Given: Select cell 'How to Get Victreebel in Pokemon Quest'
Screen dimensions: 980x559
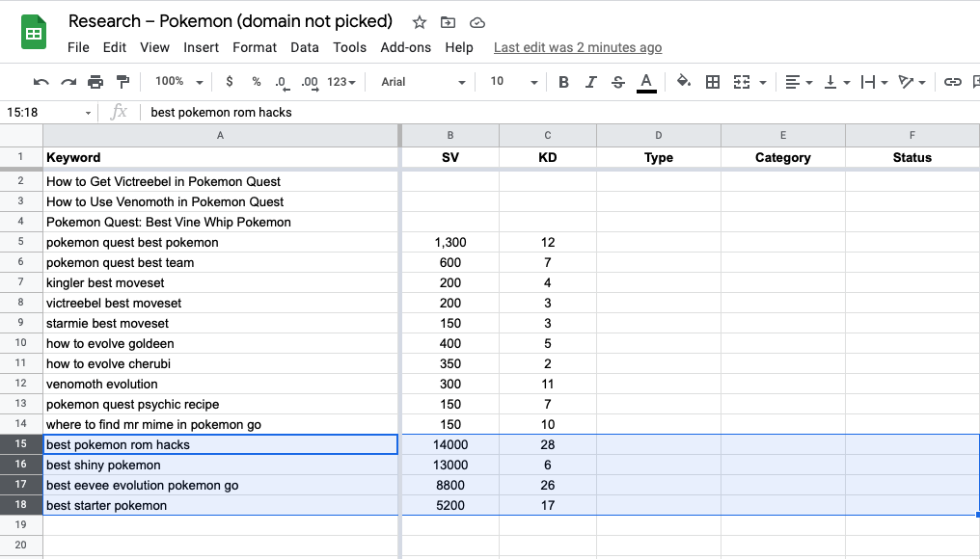Looking at the screenshot, I should click(220, 182).
